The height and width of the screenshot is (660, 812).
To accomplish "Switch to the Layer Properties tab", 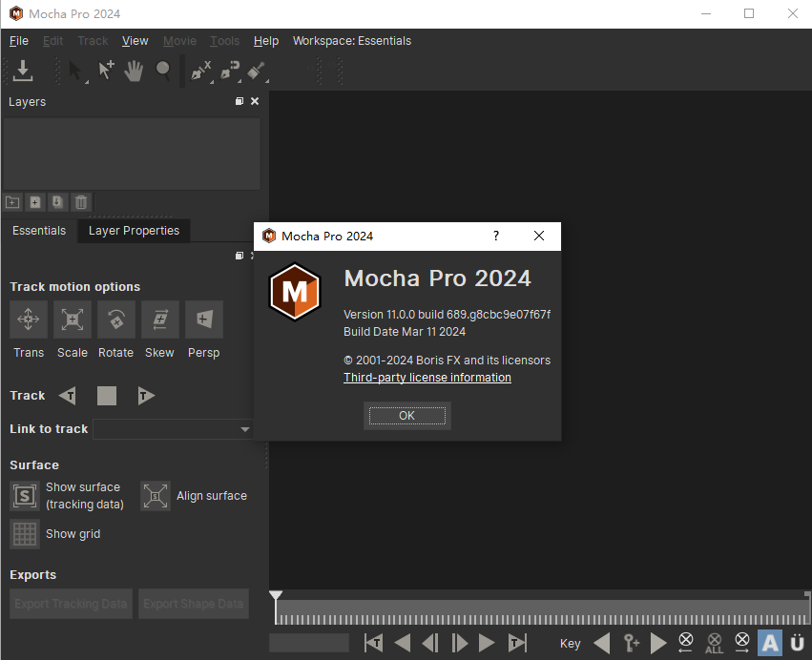I will pyautogui.click(x=134, y=231).
